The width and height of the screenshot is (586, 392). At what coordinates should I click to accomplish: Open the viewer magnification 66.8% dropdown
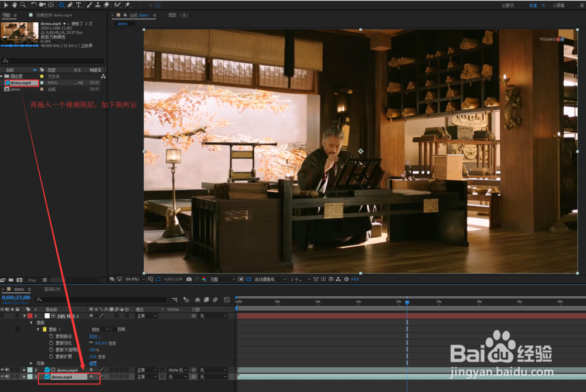[x=135, y=279]
